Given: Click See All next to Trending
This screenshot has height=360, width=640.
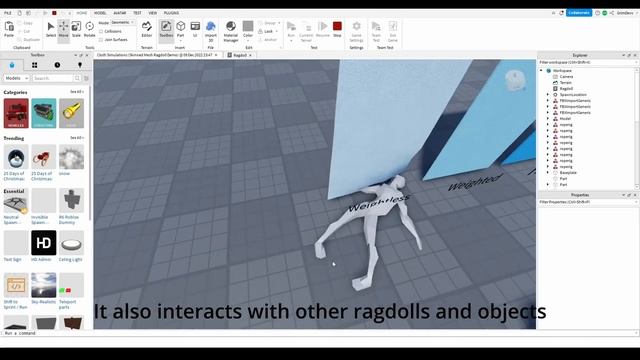Looking at the screenshot, I should click(x=77, y=138).
